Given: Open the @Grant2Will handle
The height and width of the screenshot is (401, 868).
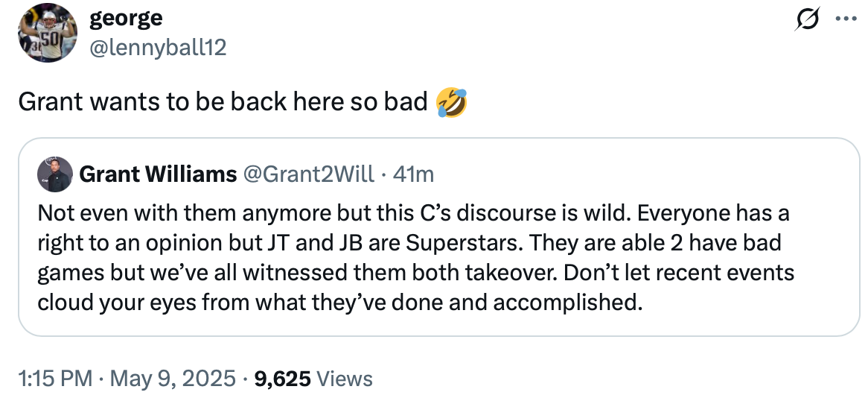Looking at the screenshot, I should (309, 174).
